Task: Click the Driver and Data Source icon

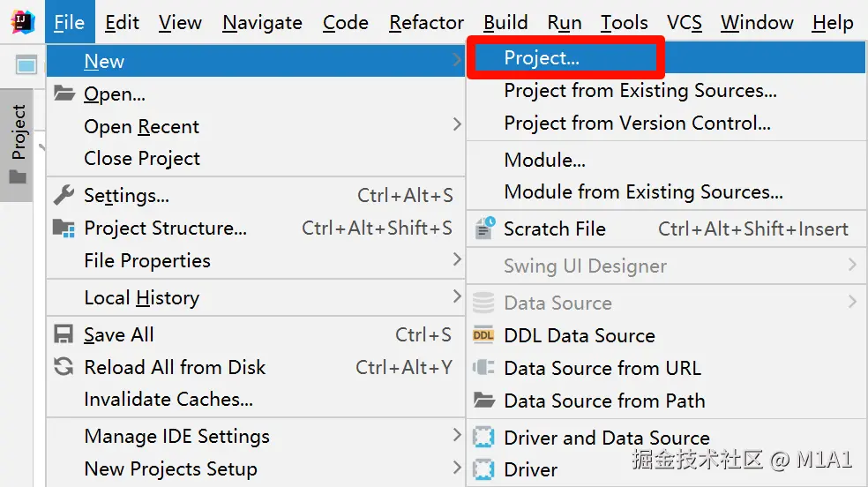Action: coord(483,438)
